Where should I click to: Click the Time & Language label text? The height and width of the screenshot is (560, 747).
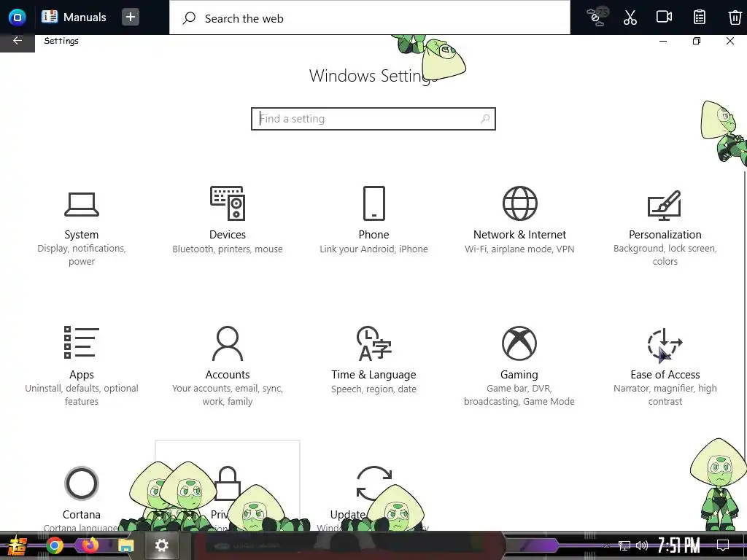374,375
